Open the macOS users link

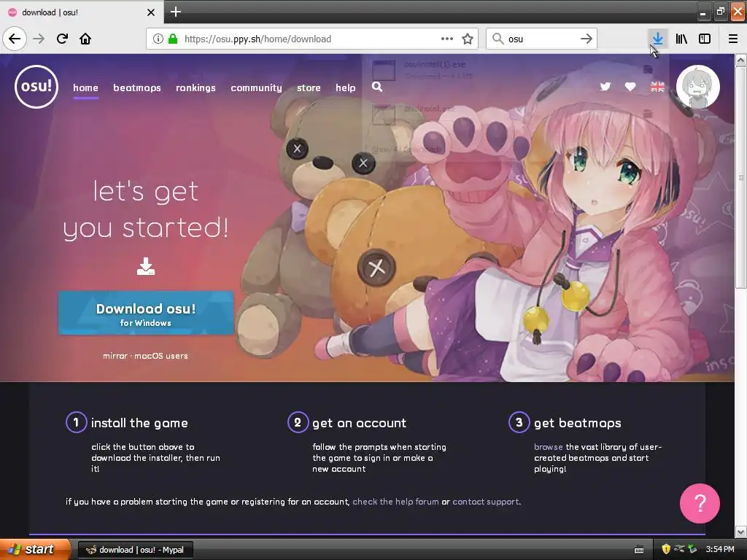(x=161, y=356)
